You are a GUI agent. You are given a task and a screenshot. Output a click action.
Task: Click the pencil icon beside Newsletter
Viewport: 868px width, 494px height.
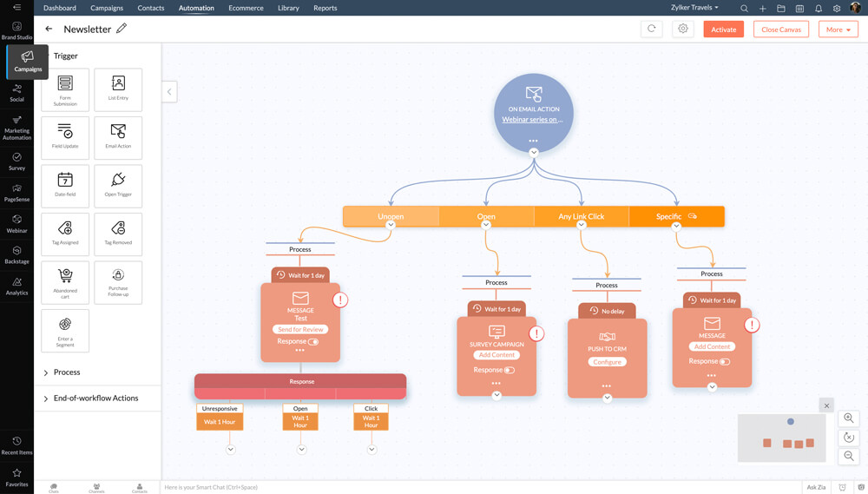(x=122, y=29)
